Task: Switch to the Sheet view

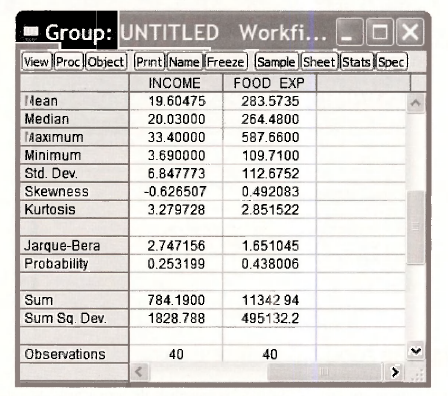Action: tap(319, 62)
